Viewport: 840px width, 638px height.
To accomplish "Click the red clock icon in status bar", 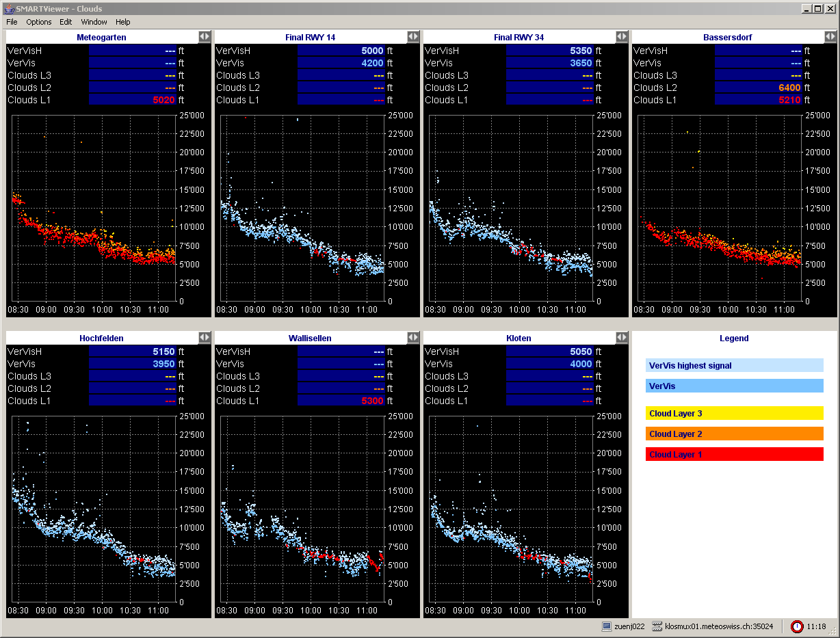I will [x=797, y=626].
